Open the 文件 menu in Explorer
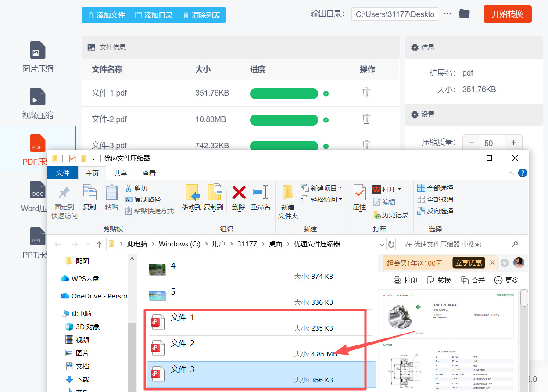The height and width of the screenshot is (392, 548). (x=62, y=173)
